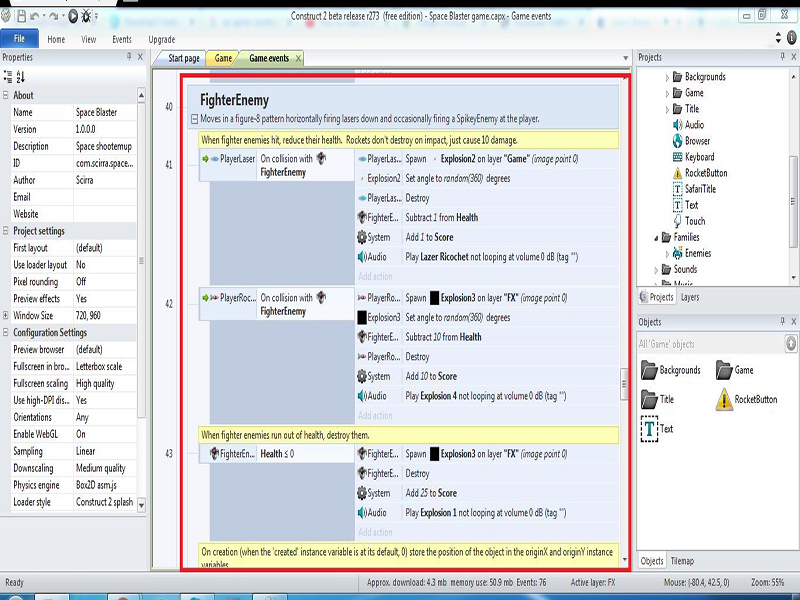The image size is (800, 600).
Task: Click the event sheet vertical scrollbar thumb
Action: pyautogui.click(x=624, y=384)
